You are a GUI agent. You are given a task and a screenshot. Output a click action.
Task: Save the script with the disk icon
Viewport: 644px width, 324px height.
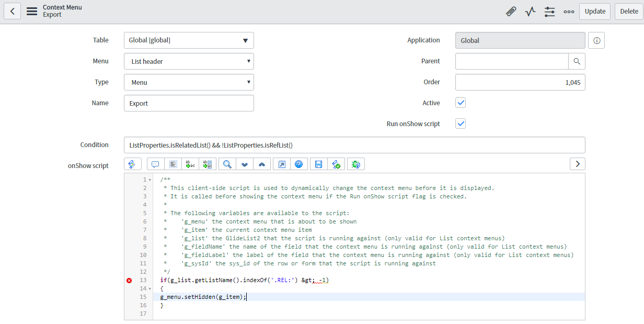[318, 164]
